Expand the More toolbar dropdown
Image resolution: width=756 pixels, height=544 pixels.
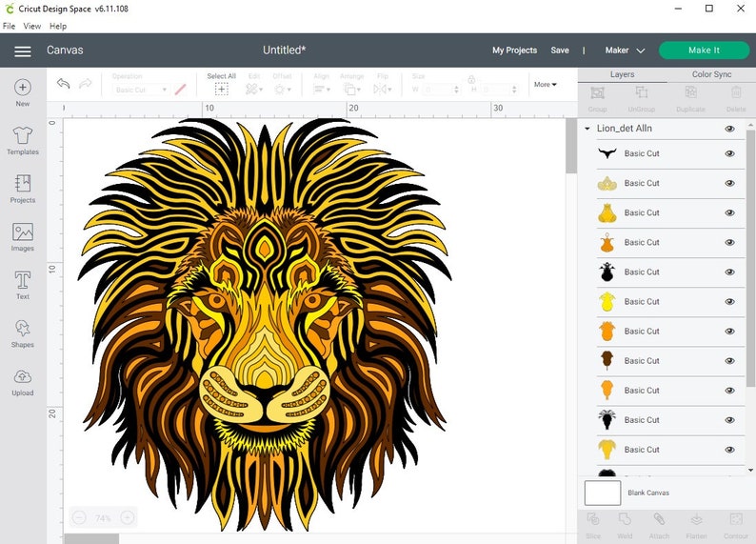pyautogui.click(x=546, y=85)
